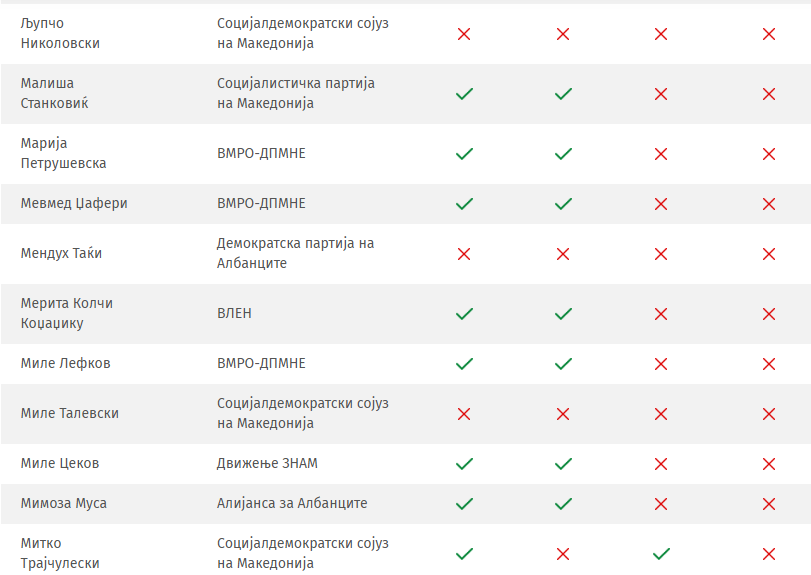
Task: Click last red cross in Мевмед Џафери row
Action: coord(769,204)
